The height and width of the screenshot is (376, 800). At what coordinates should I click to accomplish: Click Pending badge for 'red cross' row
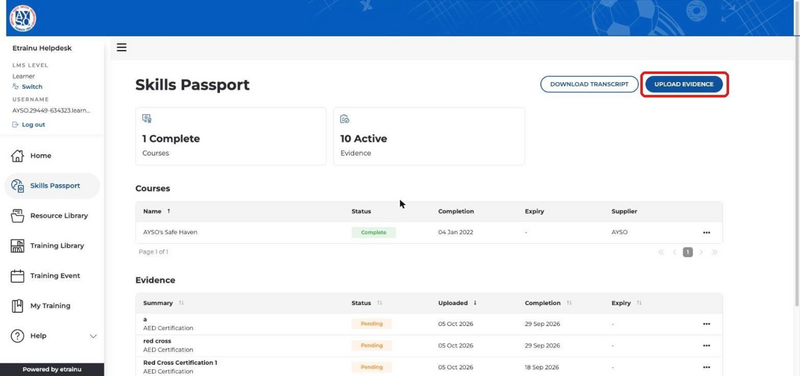tap(371, 345)
